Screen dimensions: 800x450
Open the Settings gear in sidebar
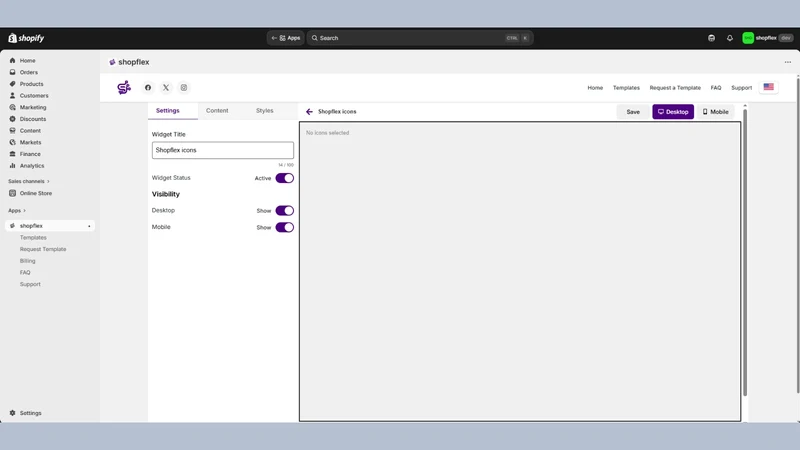(13, 413)
